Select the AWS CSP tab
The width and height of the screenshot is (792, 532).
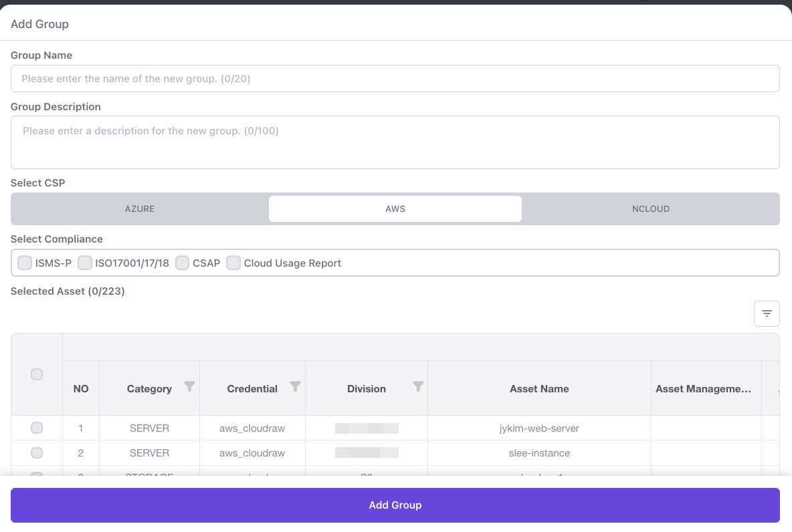click(395, 209)
